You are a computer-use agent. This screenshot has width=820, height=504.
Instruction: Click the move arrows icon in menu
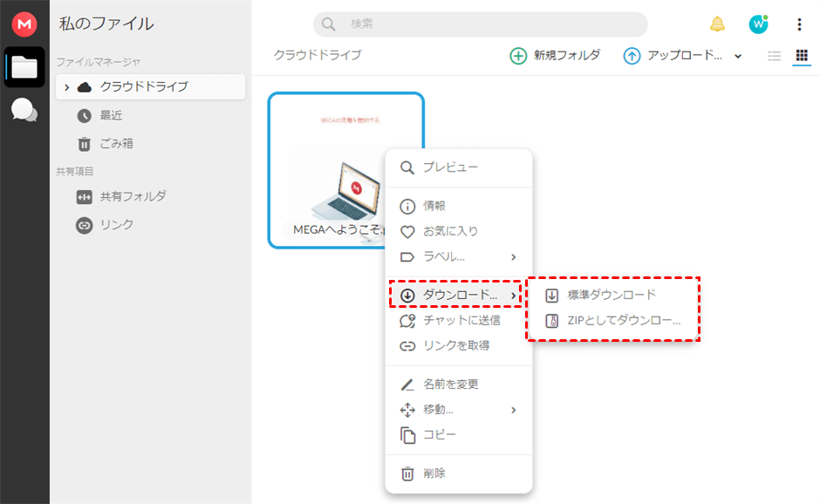click(x=407, y=410)
